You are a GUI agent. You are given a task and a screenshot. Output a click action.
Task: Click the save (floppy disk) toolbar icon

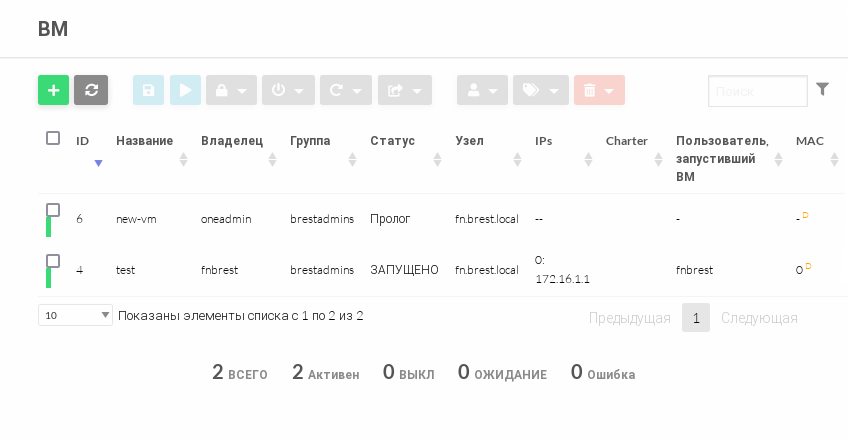148,90
